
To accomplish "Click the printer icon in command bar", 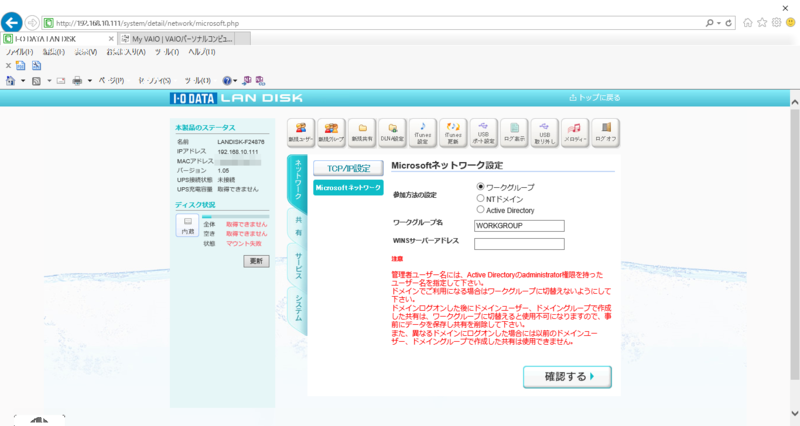I will click(x=77, y=81).
